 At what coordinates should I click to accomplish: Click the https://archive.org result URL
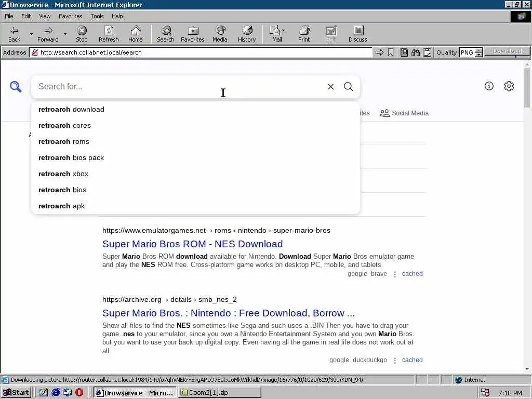tap(169, 300)
